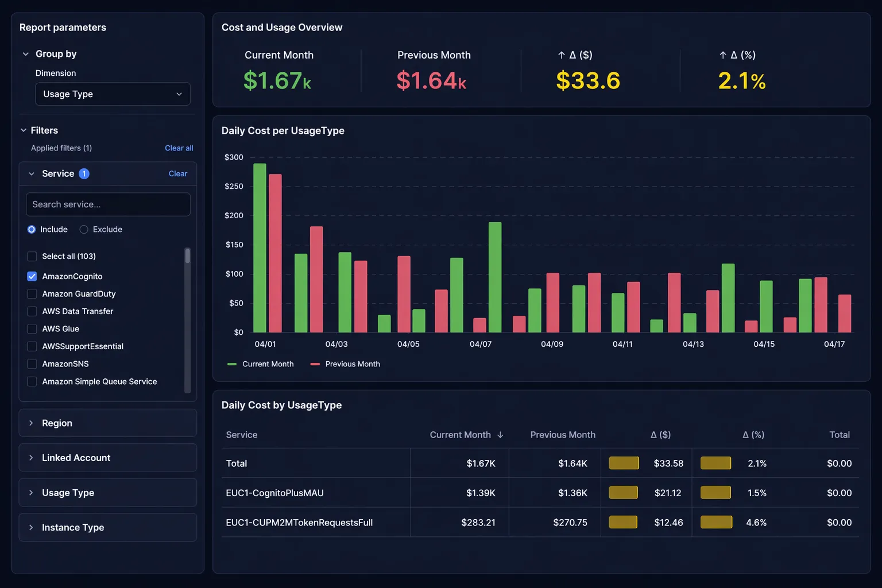
Task: Sort table by Δ (%) column header
Action: [753, 435]
